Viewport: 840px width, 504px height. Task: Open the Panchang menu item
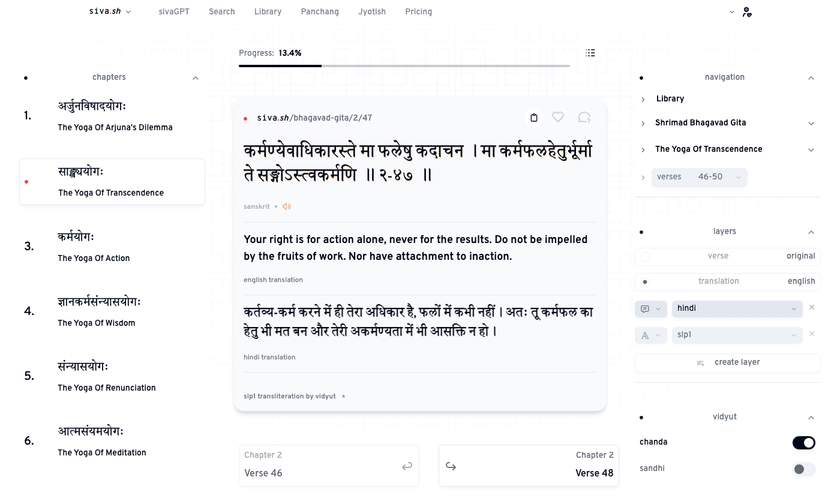(x=320, y=12)
